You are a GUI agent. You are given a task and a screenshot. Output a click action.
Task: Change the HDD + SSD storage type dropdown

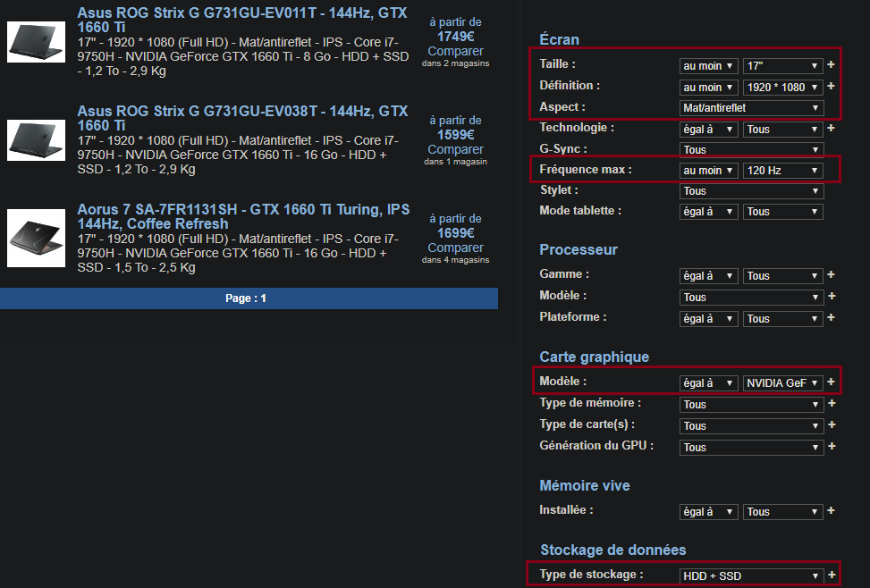click(751, 576)
